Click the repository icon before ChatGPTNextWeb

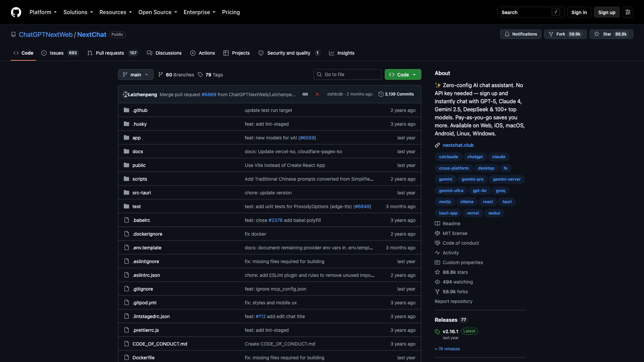[13, 35]
